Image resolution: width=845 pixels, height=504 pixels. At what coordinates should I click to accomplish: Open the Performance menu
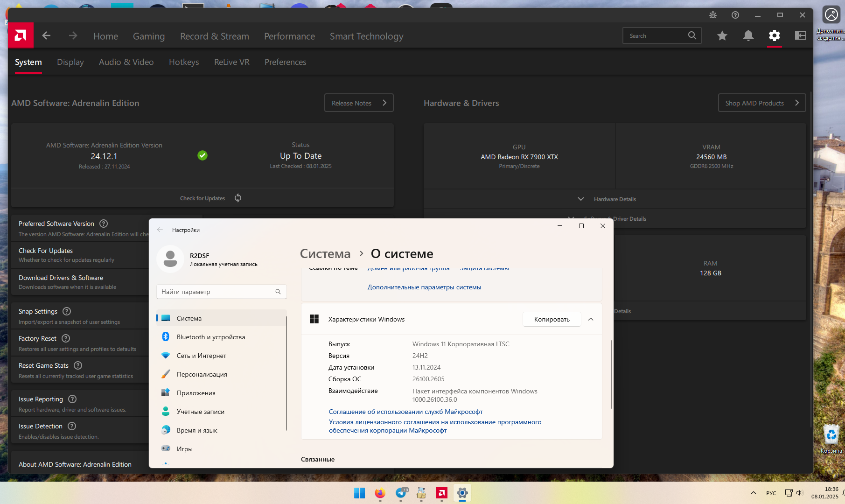coord(290,36)
